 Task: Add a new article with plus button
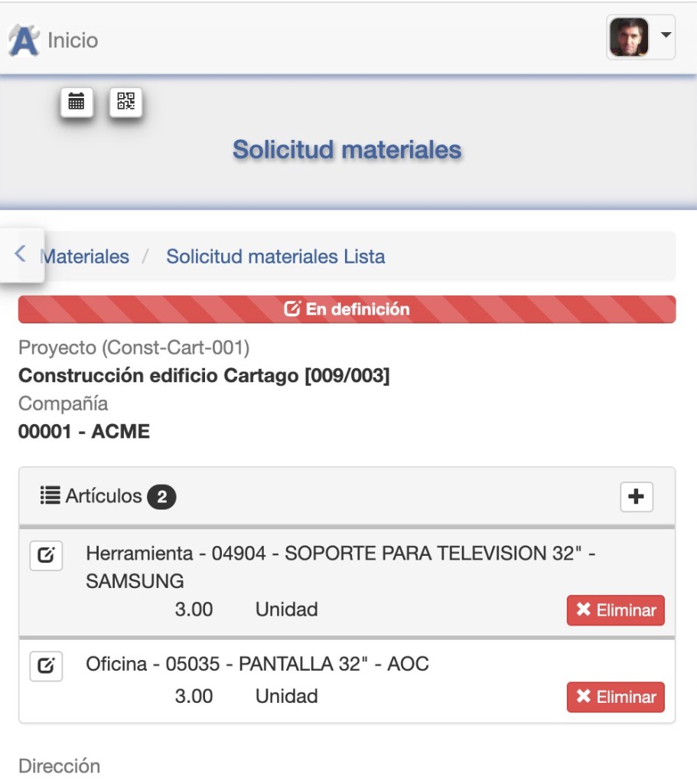pos(636,497)
